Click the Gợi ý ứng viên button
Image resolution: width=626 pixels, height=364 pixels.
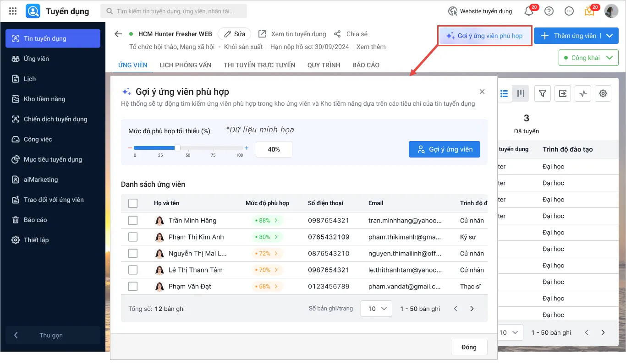(x=444, y=149)
